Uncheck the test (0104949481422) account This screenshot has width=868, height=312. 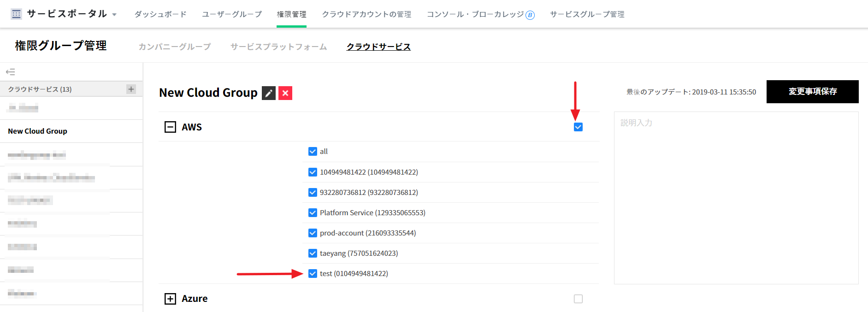(x=313, y=273)
